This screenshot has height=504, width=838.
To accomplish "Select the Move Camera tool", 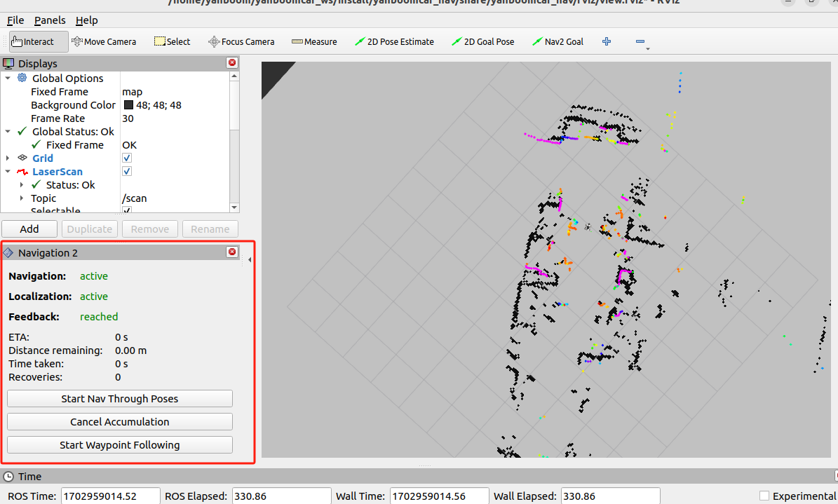I will [104, 41].
